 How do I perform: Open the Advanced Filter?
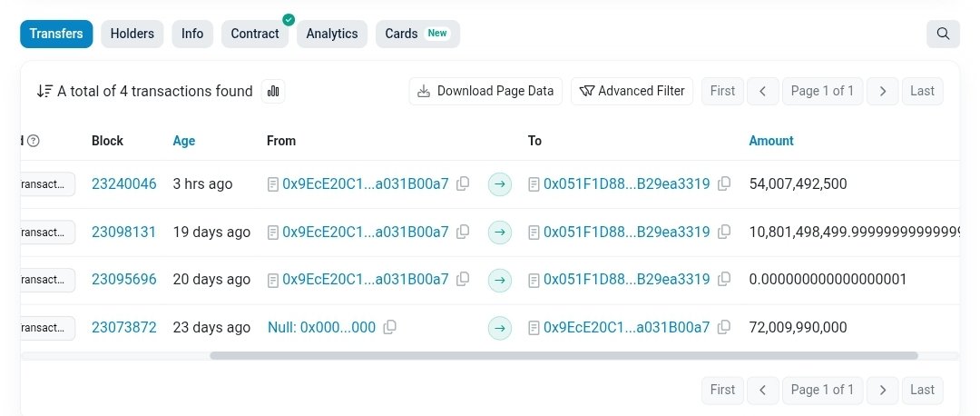632,92
